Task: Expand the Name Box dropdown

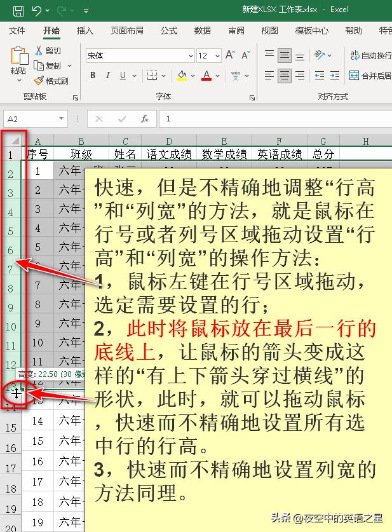Action: (x=62, y=118)
